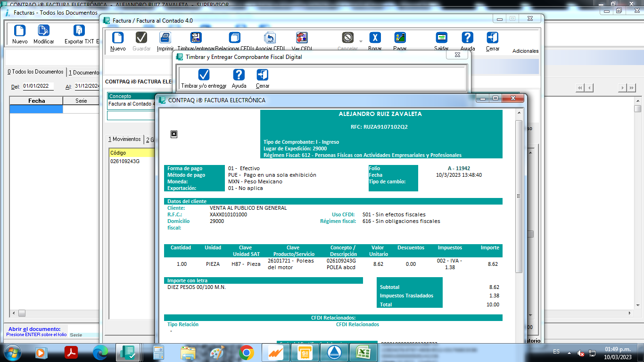Screen dimensions: 644x362
Task: Click the Pagar icon
Action: [400, 38]
